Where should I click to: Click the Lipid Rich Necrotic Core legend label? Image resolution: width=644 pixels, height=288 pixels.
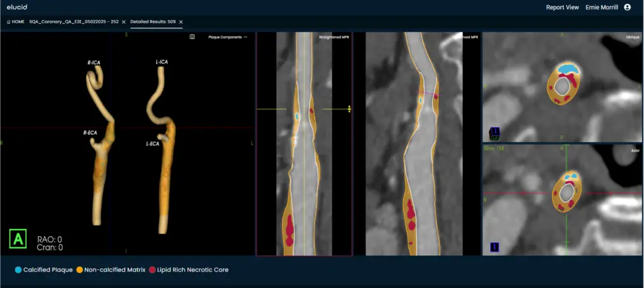click(192, 270)
